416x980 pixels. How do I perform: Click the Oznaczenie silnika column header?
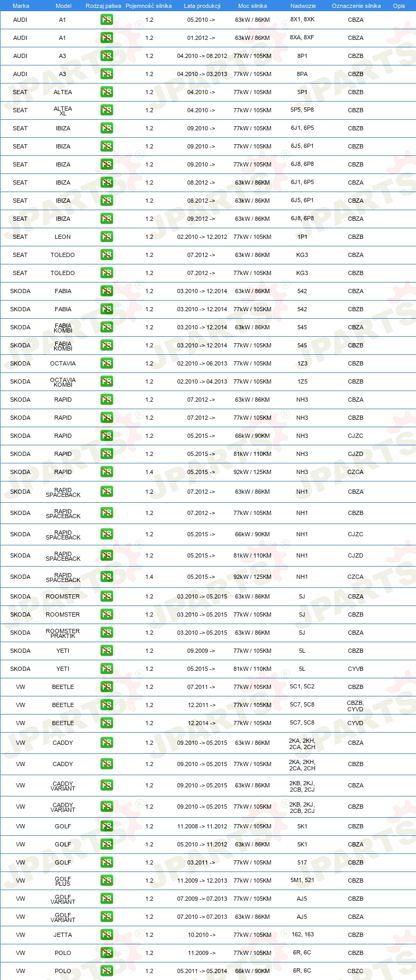(x=356, y=6)
